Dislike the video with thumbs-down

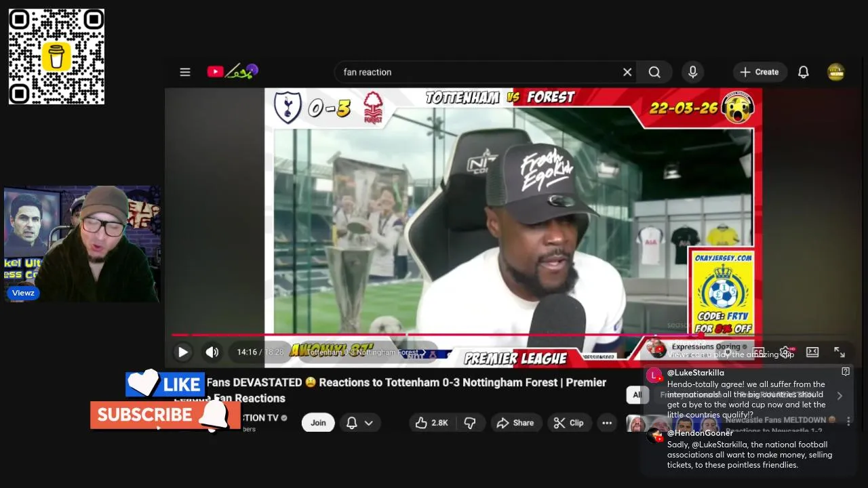[x=470, y=422]
